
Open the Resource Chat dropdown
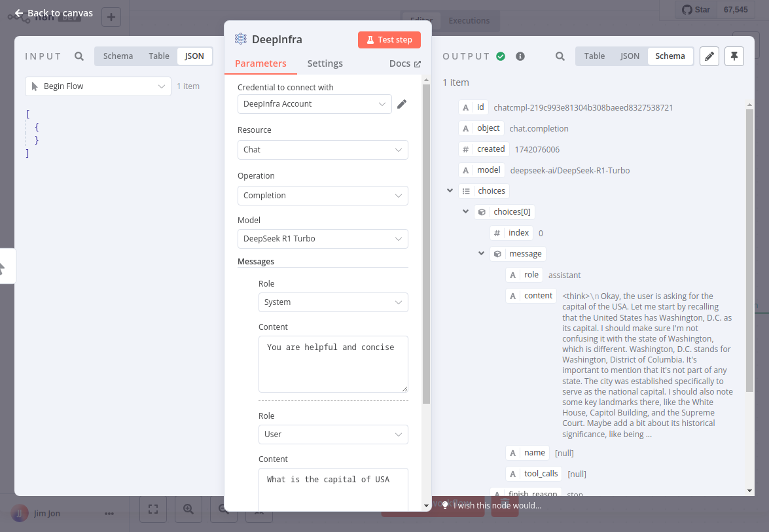click(323, 150)
